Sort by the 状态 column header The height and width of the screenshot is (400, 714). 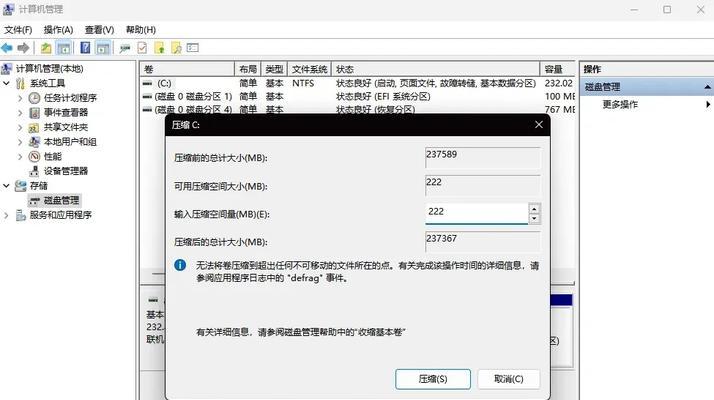pyautogui.click(x=435, y=69)
